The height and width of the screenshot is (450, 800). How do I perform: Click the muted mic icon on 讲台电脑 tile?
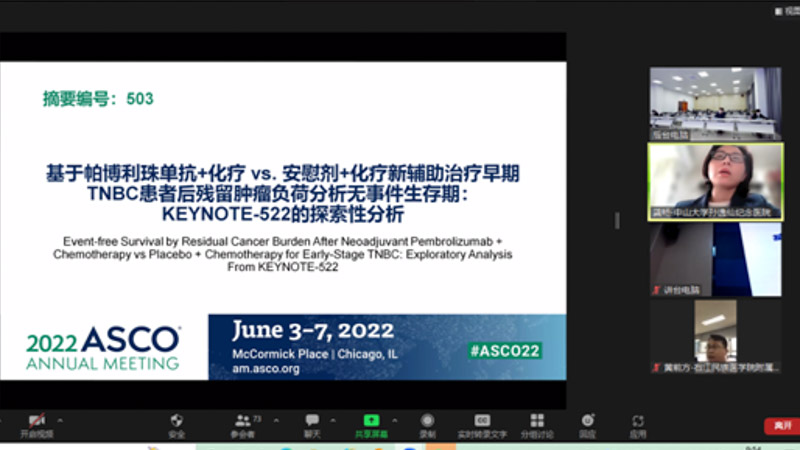[657, 290]
